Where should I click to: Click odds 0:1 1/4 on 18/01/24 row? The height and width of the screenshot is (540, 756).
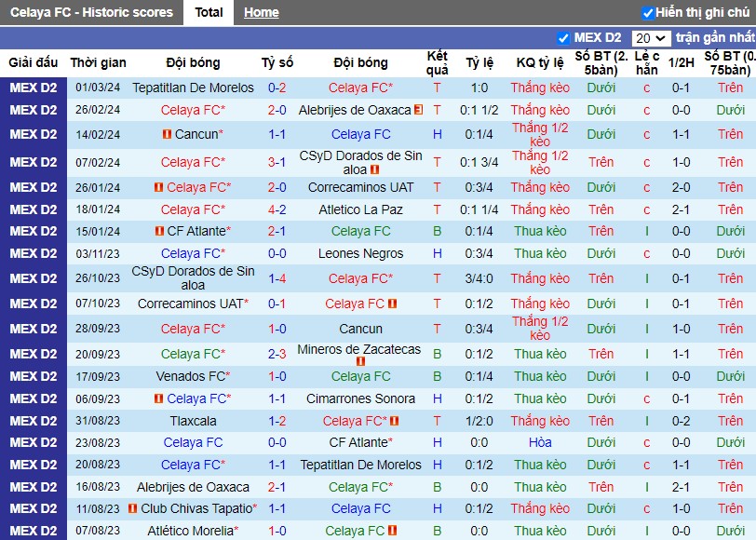tap(479, 209)
